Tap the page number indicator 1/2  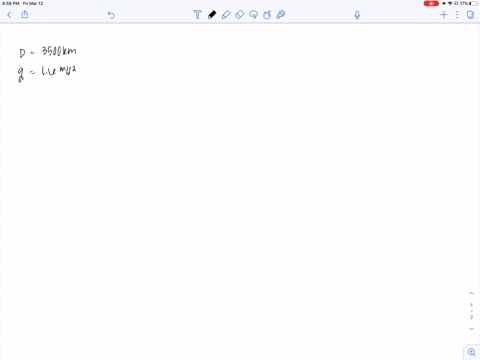pos(471,311)
